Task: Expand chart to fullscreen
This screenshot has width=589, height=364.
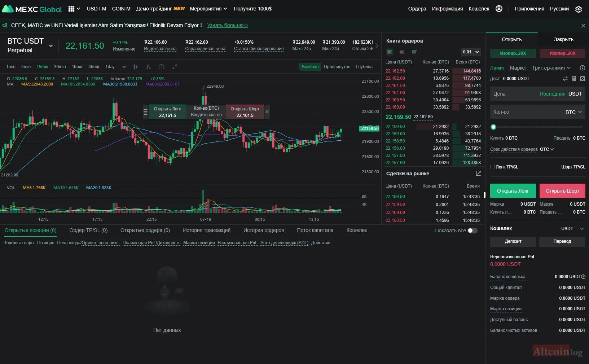Action: click(x=175, y=67)
